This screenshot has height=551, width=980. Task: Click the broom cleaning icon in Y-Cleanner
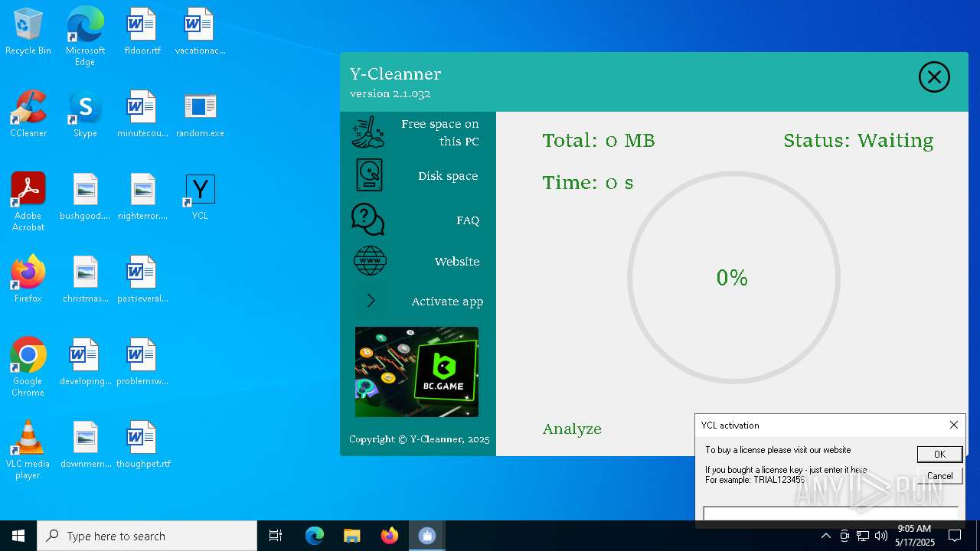369,132
